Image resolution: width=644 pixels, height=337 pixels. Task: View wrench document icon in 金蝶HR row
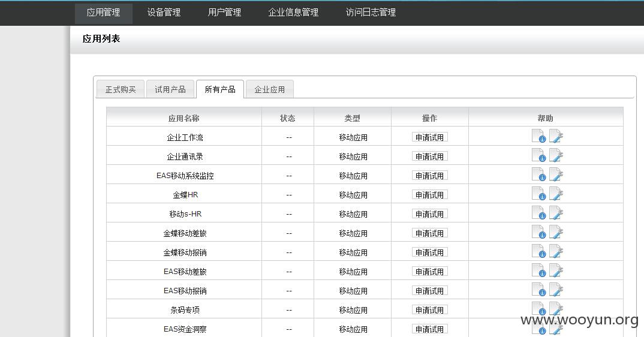pyautogui.click(x=556, y=194)
